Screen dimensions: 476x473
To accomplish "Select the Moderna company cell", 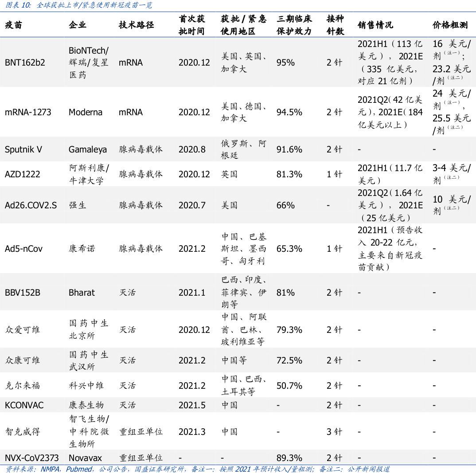I will pos(85,112).
